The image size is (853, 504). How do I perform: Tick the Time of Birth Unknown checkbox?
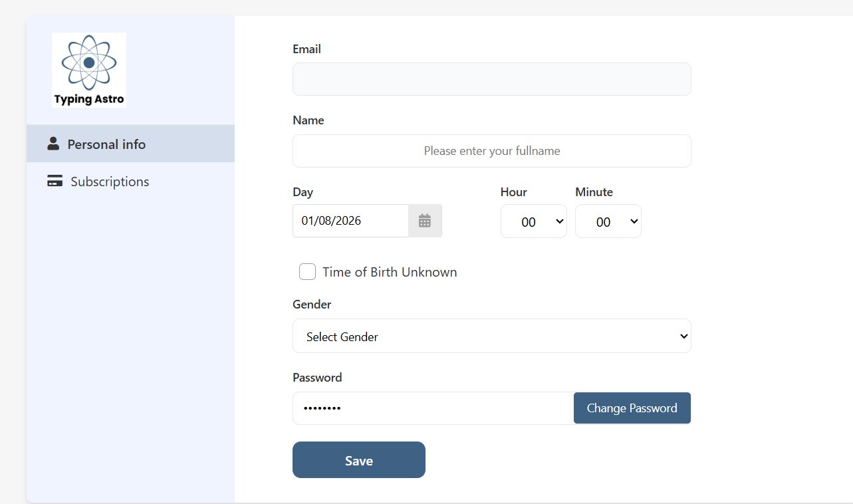coord(307,272)
